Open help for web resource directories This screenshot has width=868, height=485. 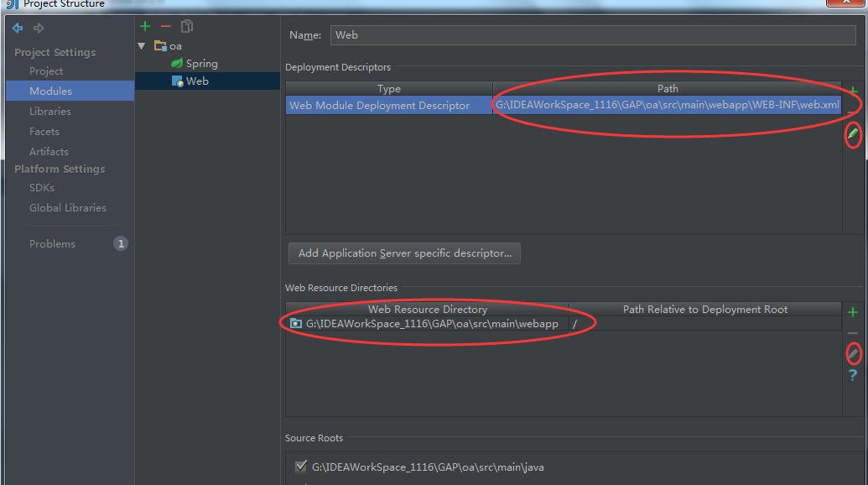853,375
